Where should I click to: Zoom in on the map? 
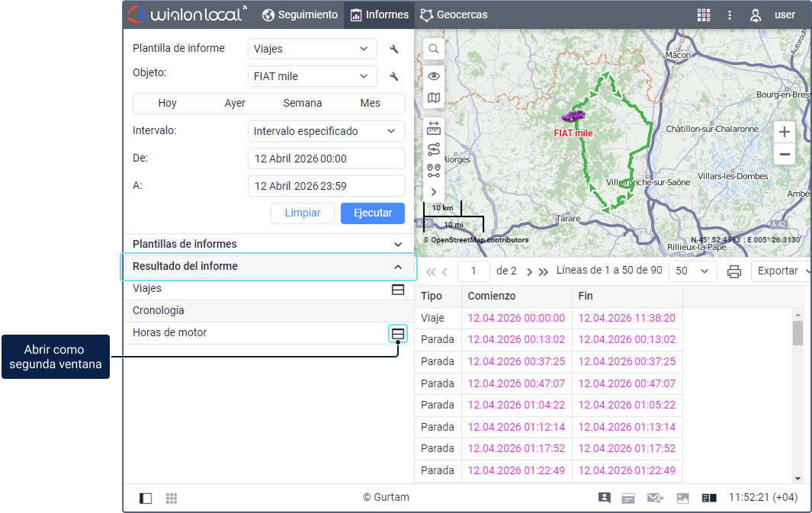[784, 132]
